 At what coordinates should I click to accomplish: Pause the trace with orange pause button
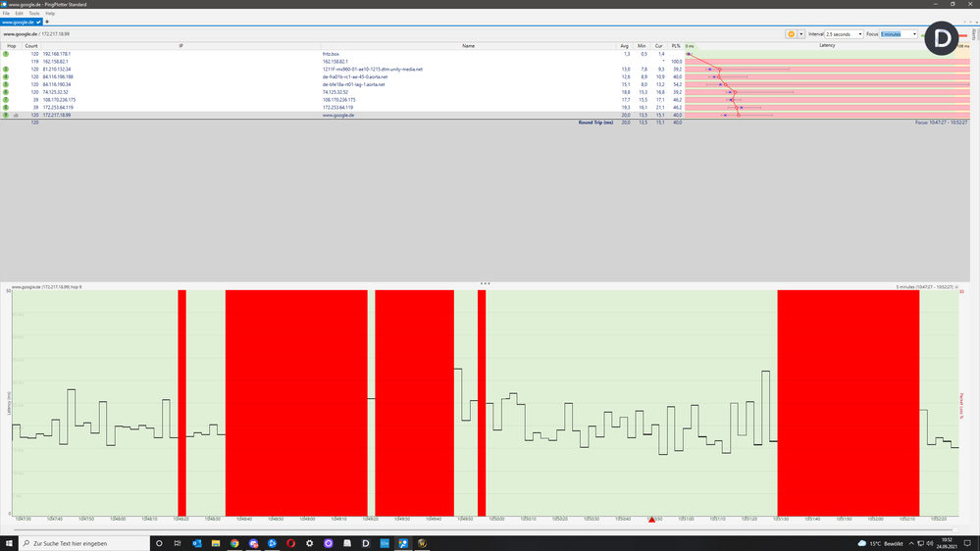pyautogui.click(x=791, y=34)
